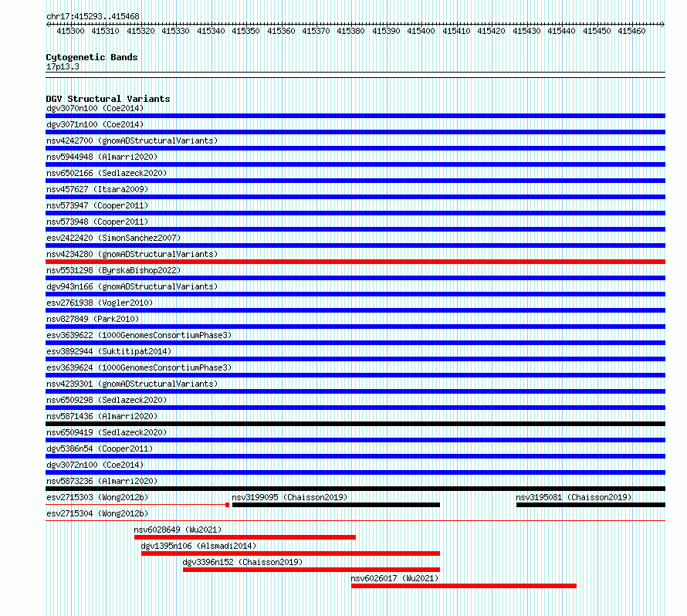Select esv3892944 (Suktitipat2014) variant
This screenshot has height=616, width=687.
coord(109,351)
